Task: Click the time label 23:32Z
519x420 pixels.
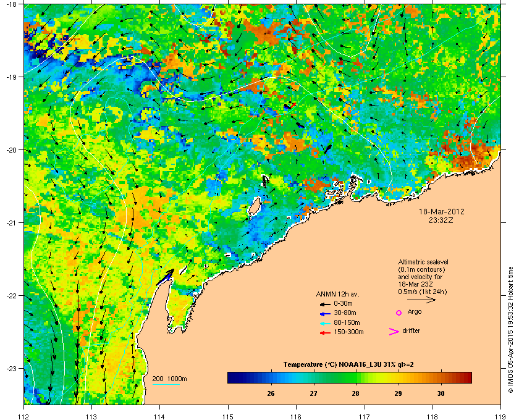Action: [x=441, y=220]
